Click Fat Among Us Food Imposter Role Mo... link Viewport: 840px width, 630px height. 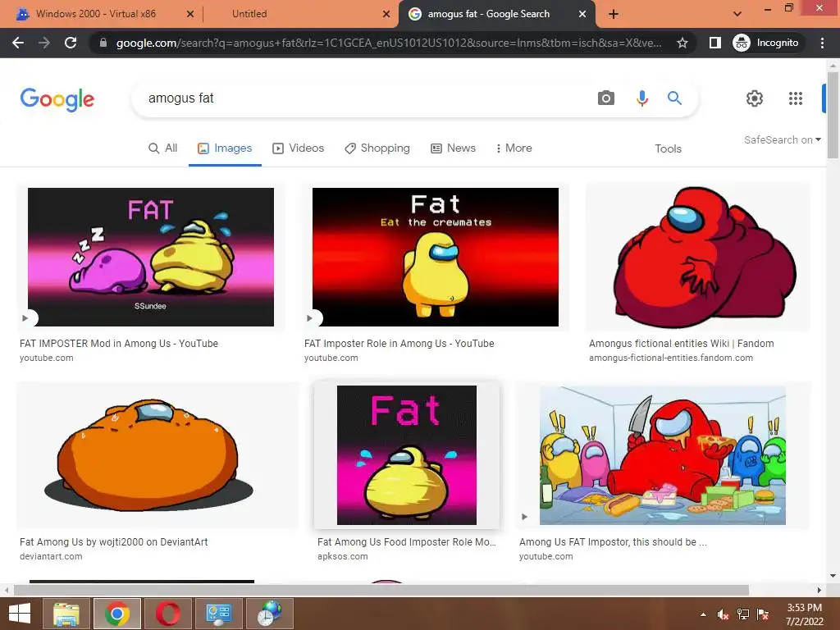407,542
